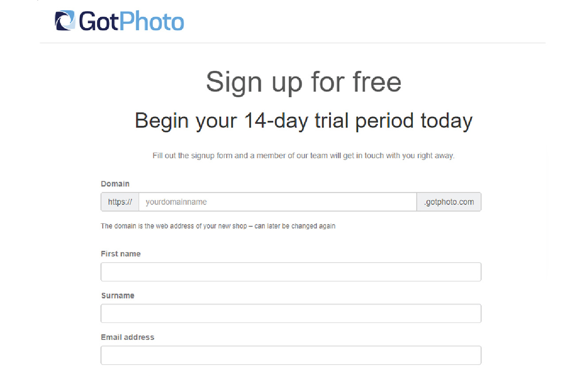Click the Surname label
Screen dimensions: 588x376
pyautogui.click(x=118, y=295)
